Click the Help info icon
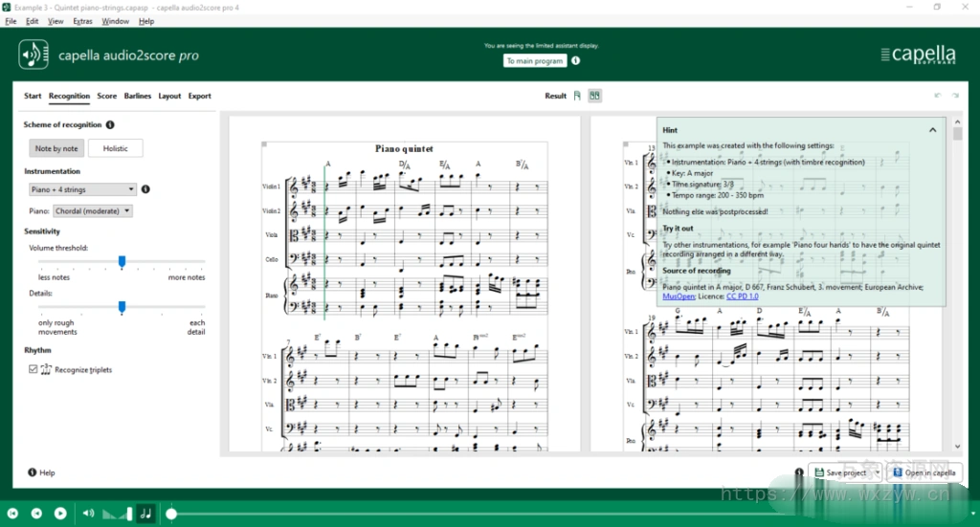Screen dimensions: 980x527 pos(32,472)
